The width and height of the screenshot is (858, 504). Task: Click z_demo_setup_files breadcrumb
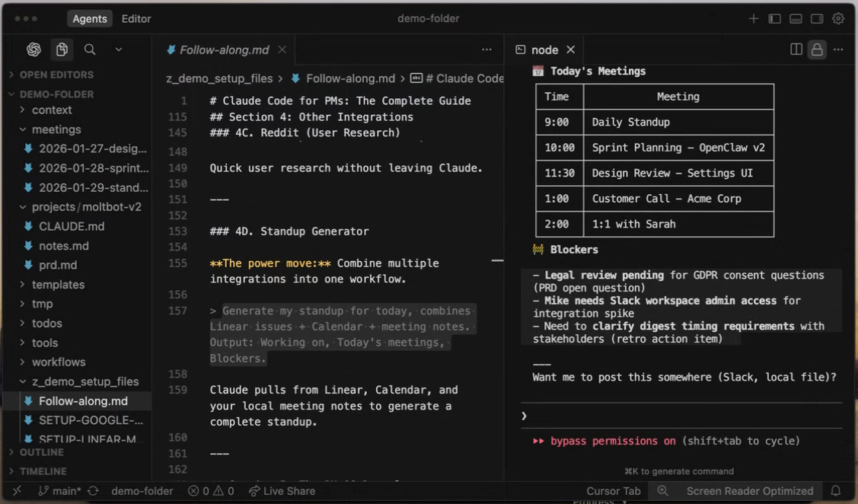pyautogui.click(x=219, y=78)
